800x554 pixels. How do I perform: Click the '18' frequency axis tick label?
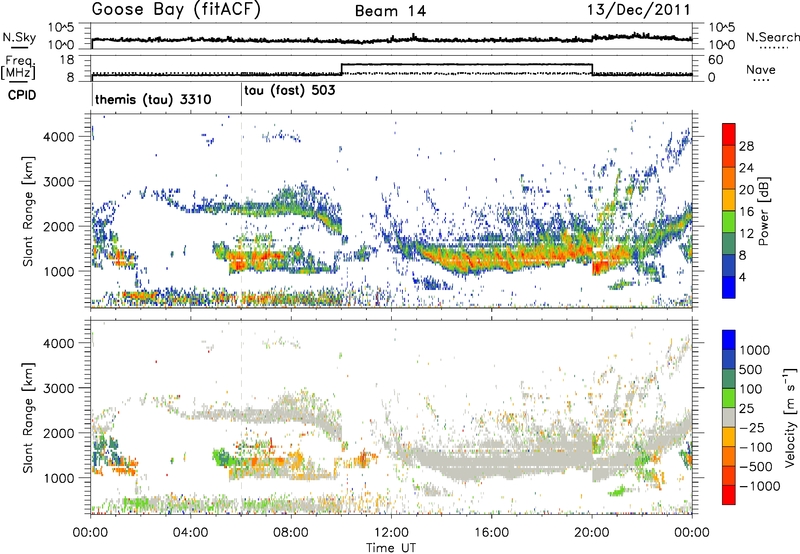67,60
